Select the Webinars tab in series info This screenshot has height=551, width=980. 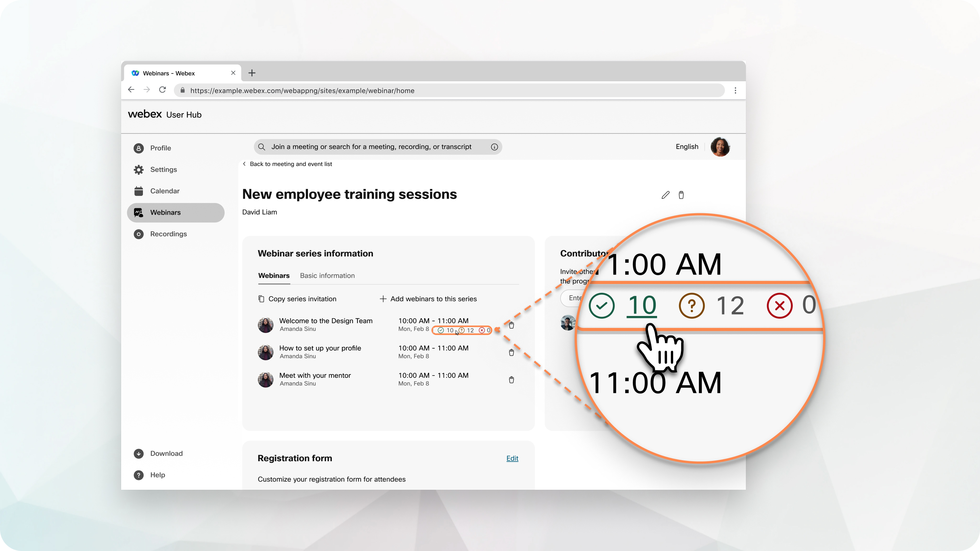coord(273,274)
